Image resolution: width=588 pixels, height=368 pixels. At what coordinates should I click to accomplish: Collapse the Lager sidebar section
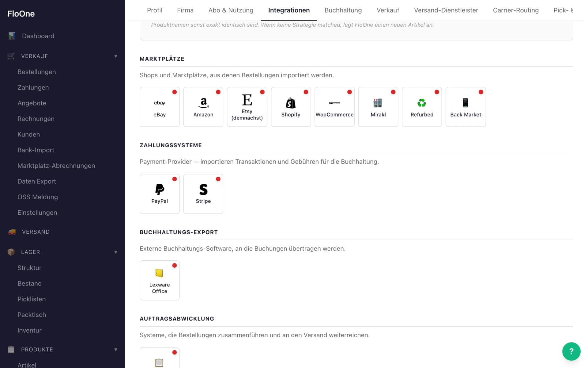tap(62, 252)
